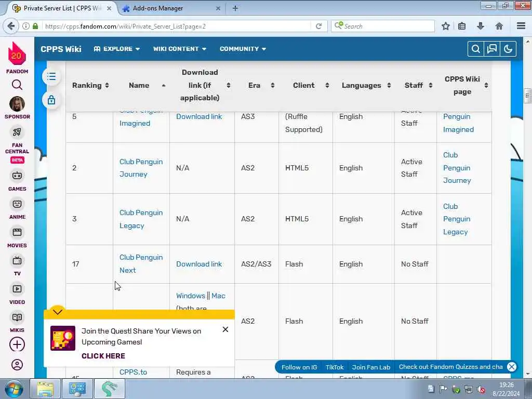This screenshot has height=399, width=532.
Task: Open the Sponsor avatar in the sidebar
Action: (x=17, y=104)
